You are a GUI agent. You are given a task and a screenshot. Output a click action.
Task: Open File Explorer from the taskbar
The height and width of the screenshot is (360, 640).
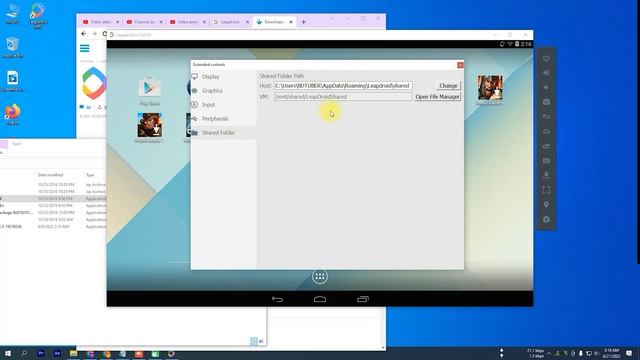pyautogui.click(x=73, y=353)
